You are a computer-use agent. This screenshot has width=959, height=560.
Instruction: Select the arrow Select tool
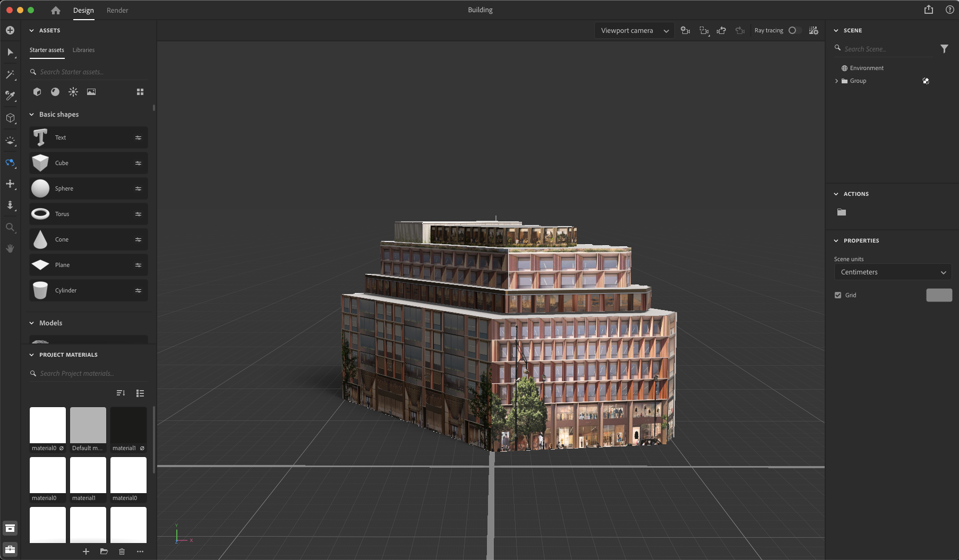click(x=10, y=53)
